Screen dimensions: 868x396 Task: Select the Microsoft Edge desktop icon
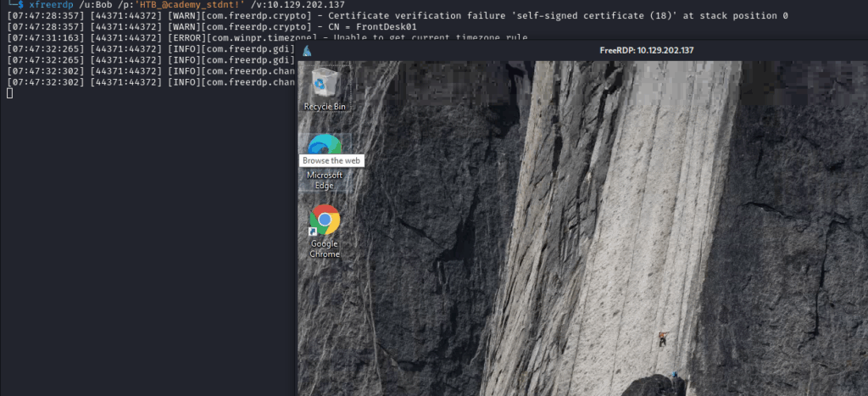point(325,144)
